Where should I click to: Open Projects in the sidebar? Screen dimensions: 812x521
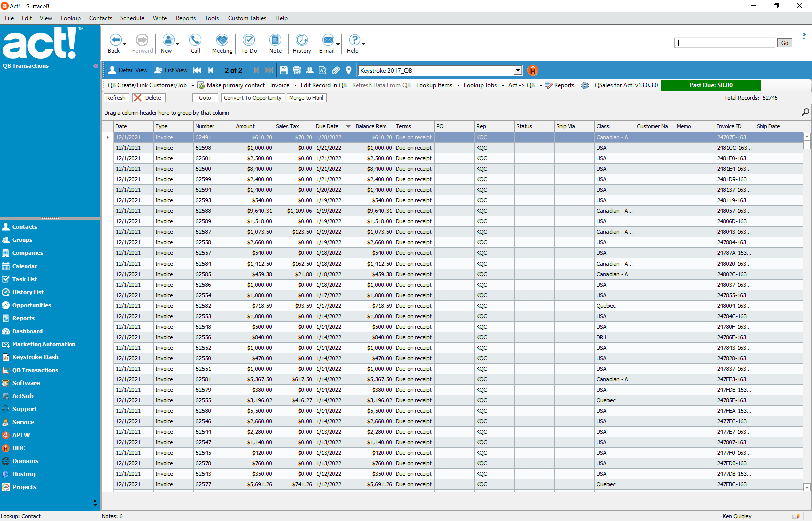[24, 487]
